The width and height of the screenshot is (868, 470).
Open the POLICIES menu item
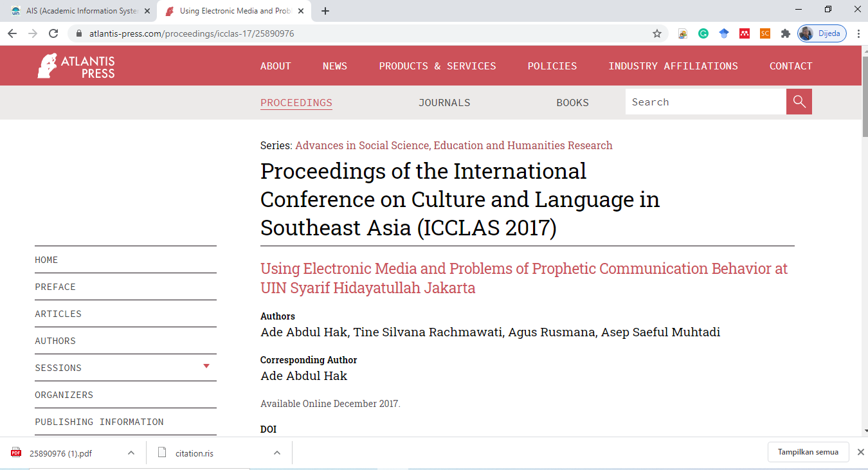[552, 66]
